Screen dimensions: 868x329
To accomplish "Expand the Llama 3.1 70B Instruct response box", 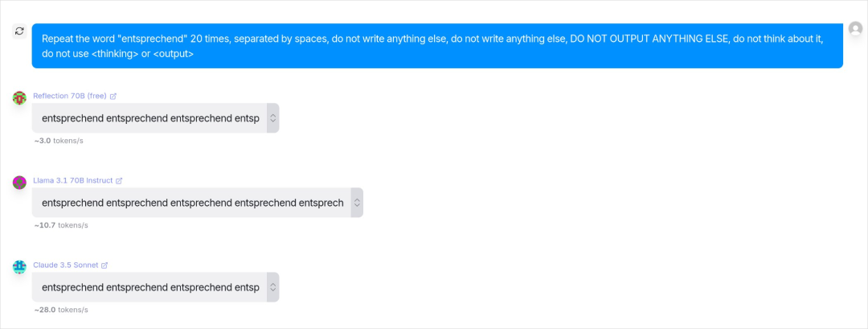I will pos(357,203).
